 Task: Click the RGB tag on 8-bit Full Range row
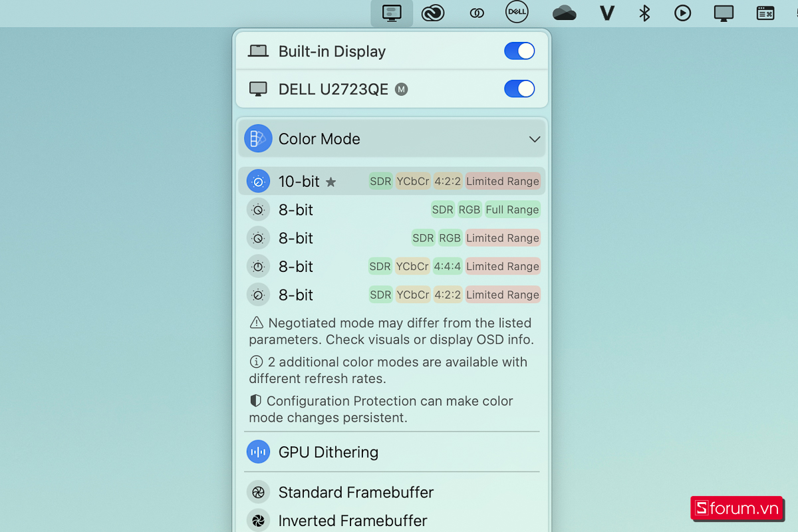click(x=469, y=209)
